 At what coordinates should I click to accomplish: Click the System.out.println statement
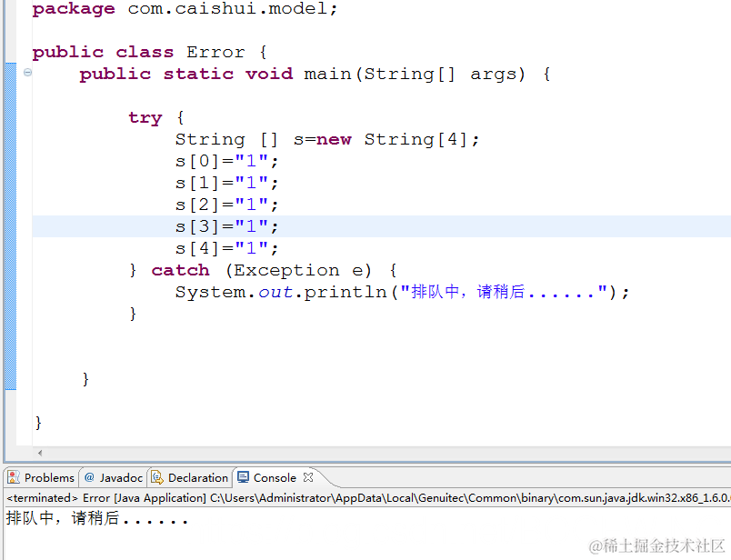click(x=403, y=292)
